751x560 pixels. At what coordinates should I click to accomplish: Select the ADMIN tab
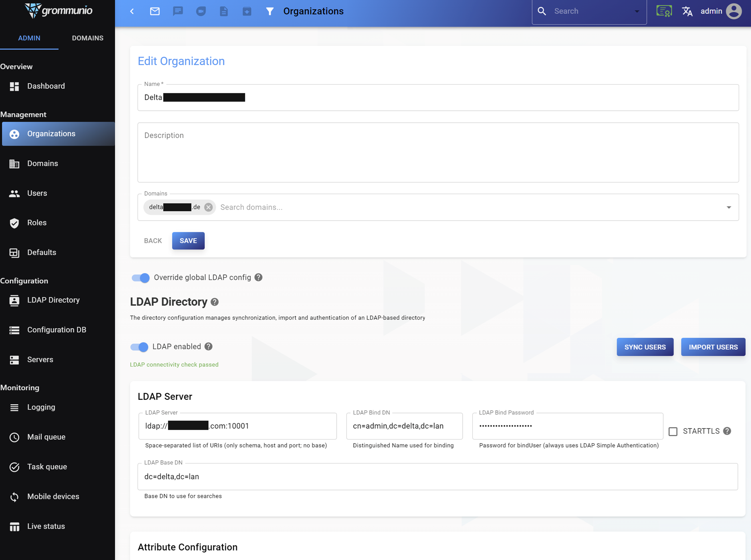point(30,38)
